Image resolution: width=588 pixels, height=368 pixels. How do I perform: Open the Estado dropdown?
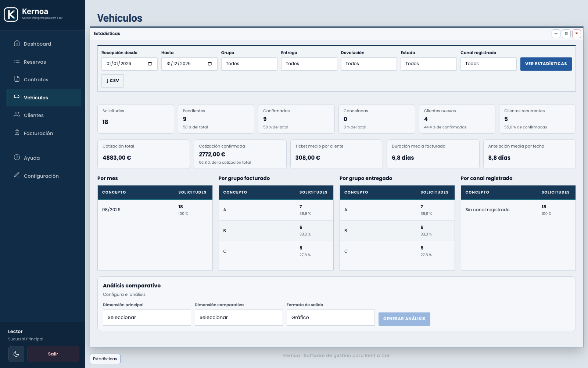click(x=429, y=64)
